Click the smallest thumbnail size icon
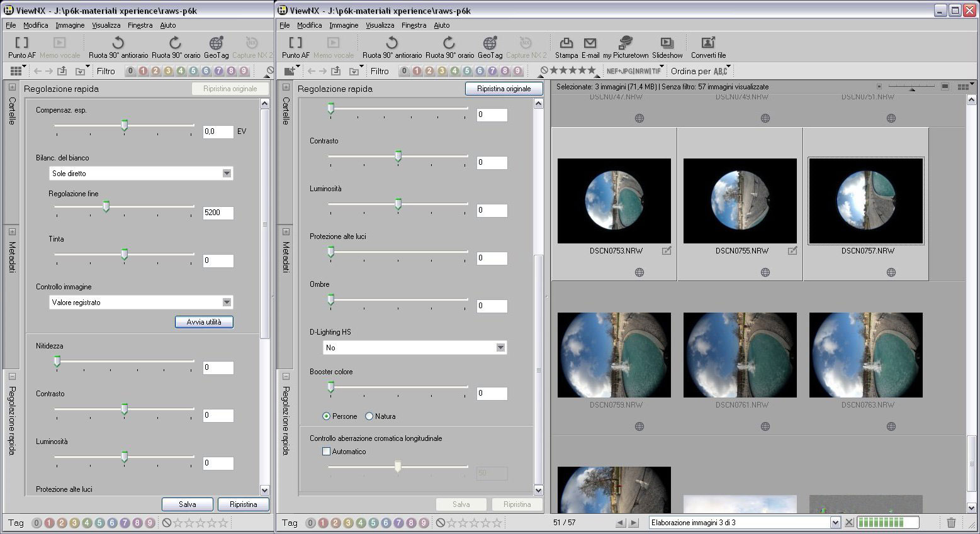Image resolution: width=980 pixels, height=534 pixels. point(879,86)
